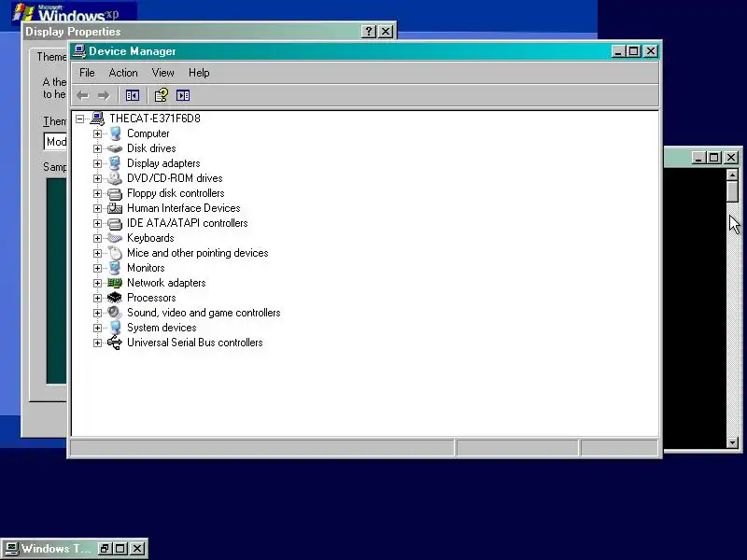Expand the Keyboards node
Viewport: 747px width, 560px height.
(x=98, y=238)
